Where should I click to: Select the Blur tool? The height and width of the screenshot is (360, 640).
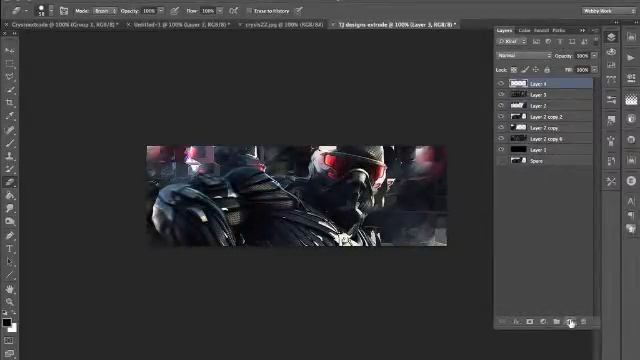(9, 209)
